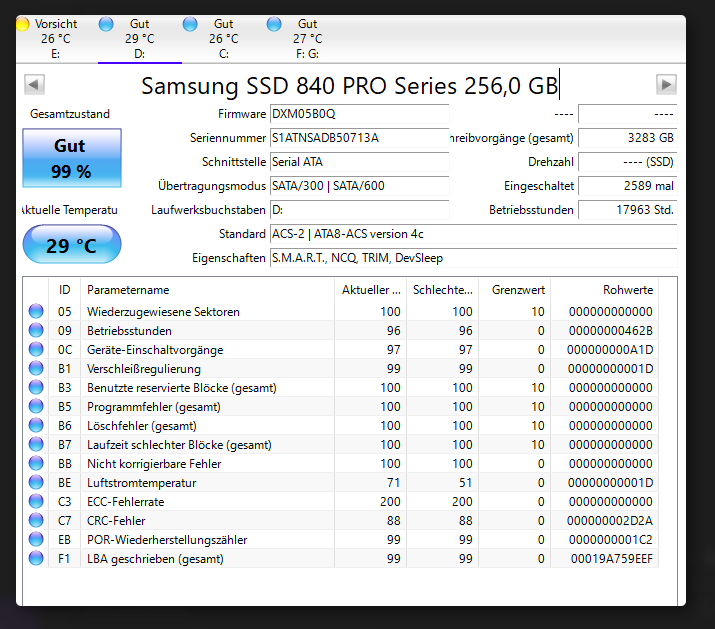The height and width of the screenshot is (629, 715).
Task: Click status orb for Verschleißregulierung row
Action: coord(36,369)
